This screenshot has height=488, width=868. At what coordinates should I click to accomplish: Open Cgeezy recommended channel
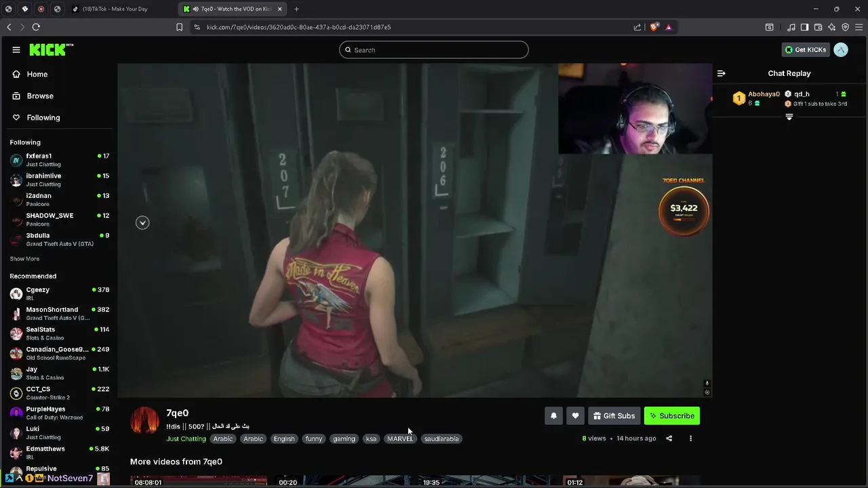click(59, 293)
